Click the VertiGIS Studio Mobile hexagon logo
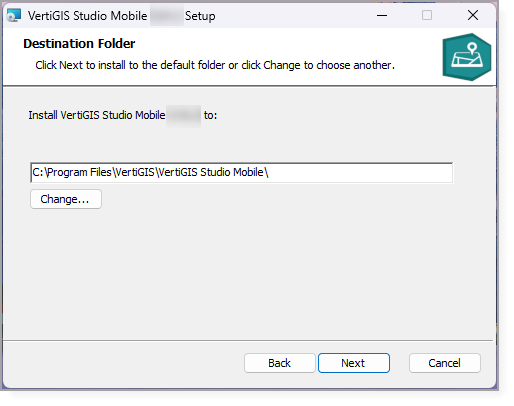The width and height of the screenshot is (514, 406). 467,57
